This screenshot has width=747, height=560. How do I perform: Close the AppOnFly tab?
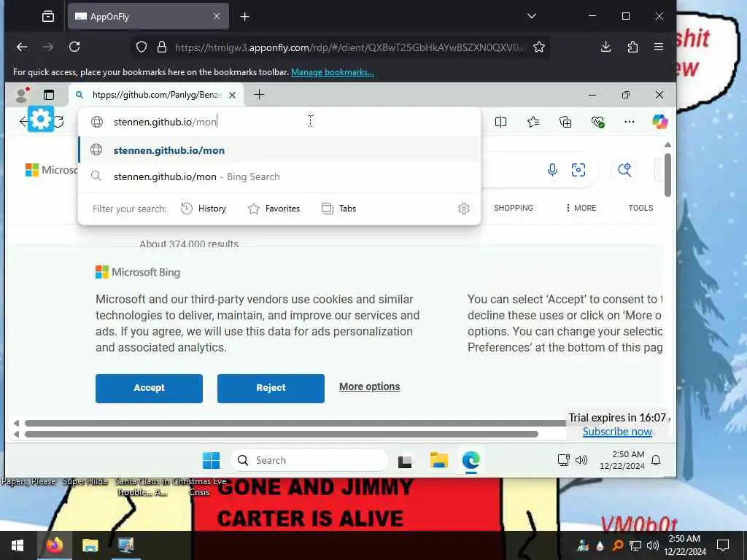[x=217, y=16]
